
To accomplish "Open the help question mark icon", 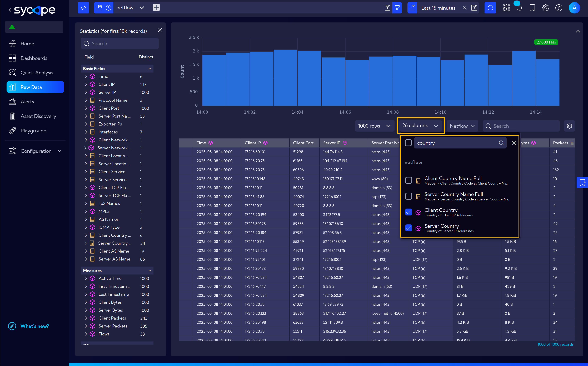I will 559,8.
